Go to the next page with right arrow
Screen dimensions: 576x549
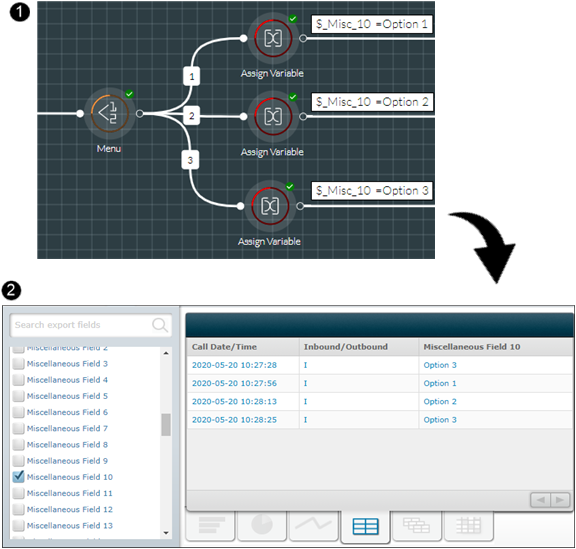[560, 500]
